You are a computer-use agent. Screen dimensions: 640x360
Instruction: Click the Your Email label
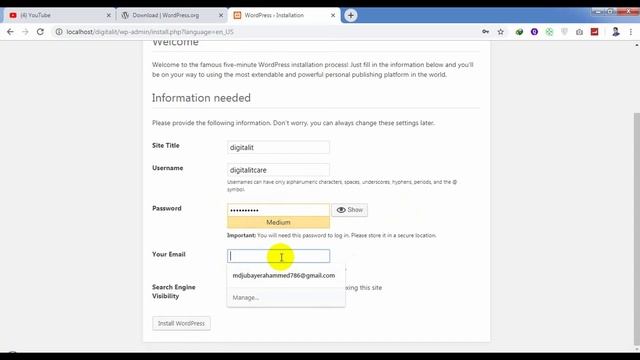coord(169,254)
